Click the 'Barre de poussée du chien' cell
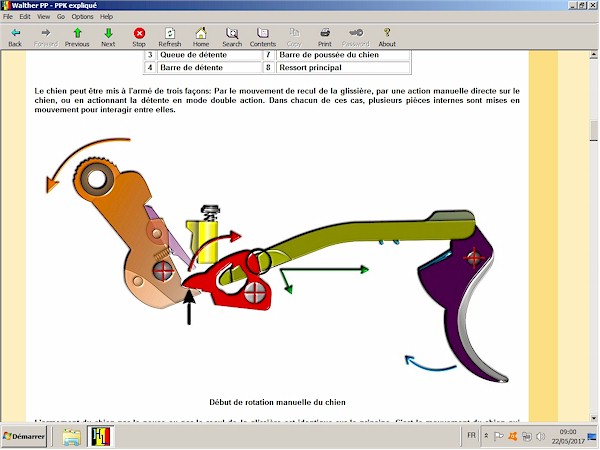 point(342,55)
